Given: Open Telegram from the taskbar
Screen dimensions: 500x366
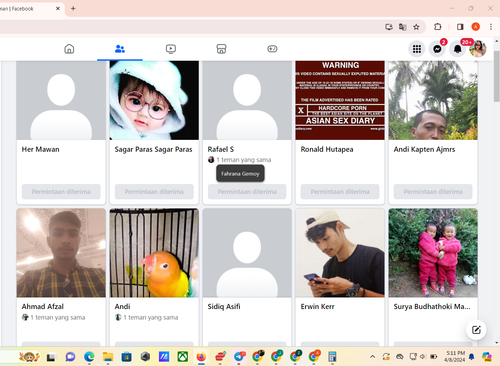Looking at the screenshot, I should click(x=239, y=357).
